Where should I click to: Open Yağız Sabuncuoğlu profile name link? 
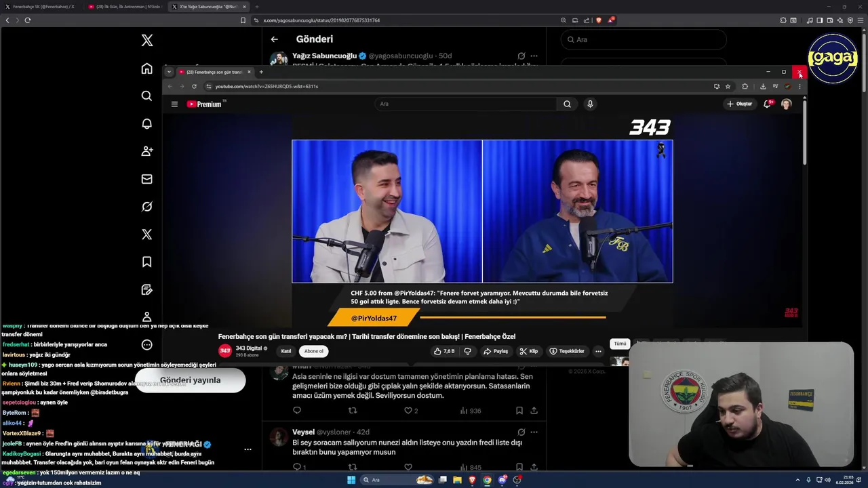324,56
